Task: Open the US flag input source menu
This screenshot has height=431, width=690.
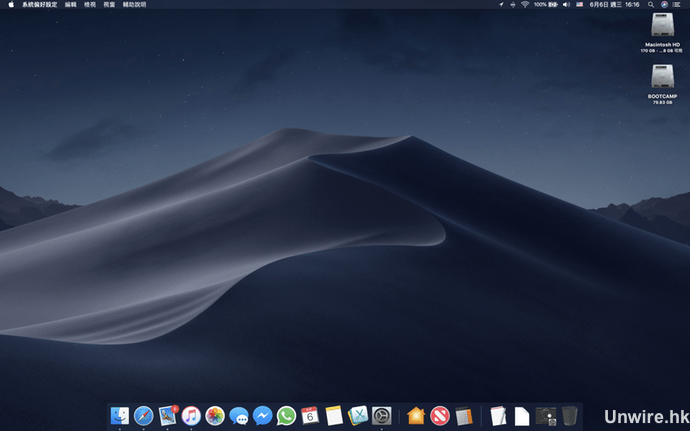Action: coord(580,4)
